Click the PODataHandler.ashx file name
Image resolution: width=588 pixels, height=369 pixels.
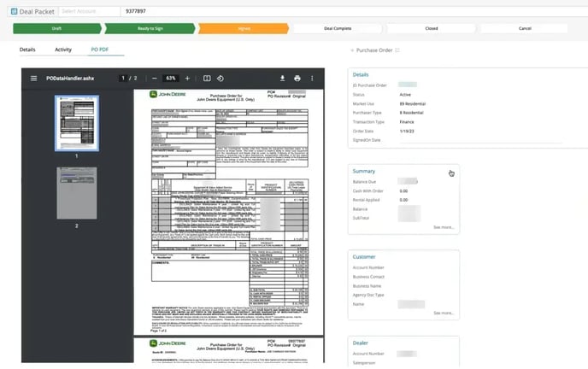pos(70,79)
